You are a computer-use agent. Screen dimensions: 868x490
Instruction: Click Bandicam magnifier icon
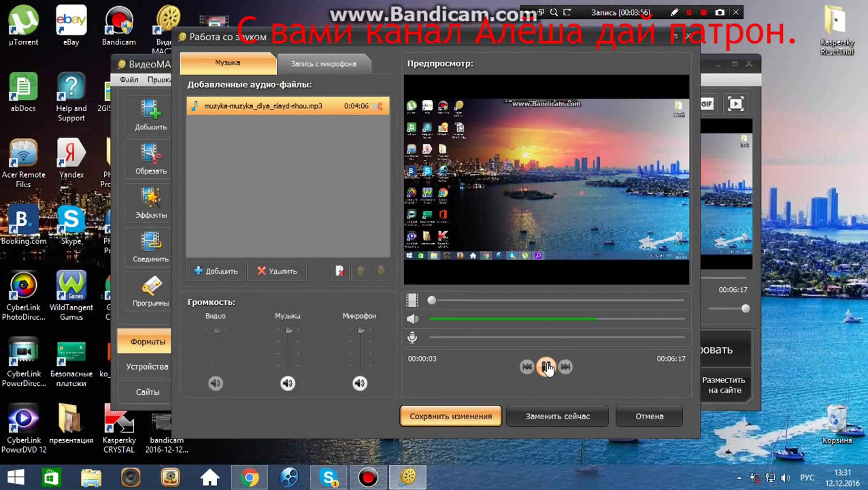554,13
